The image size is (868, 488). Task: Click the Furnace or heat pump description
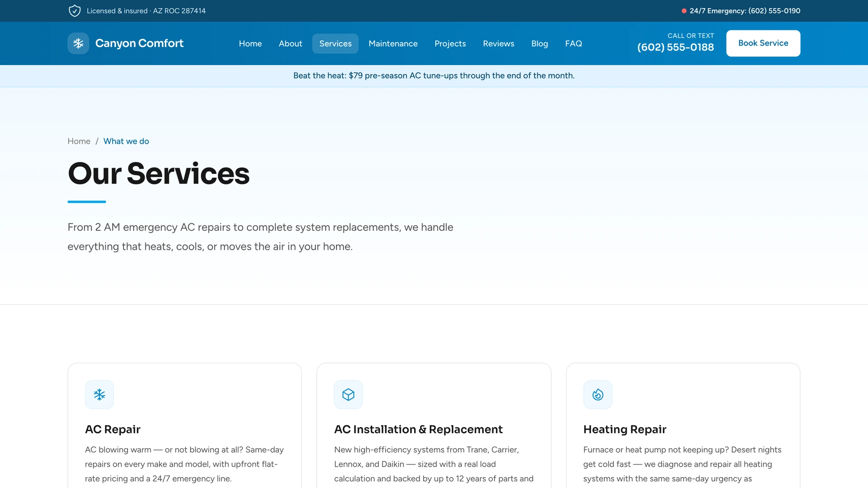tap(683, 464)
